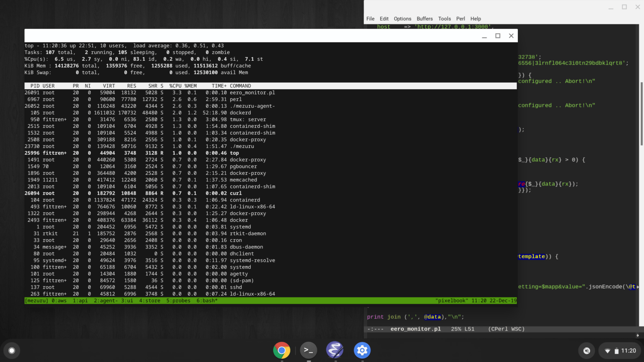Launch the Terminal app from the shelf
The width and height of the screenshot is (644, 362).
(308, 351)
